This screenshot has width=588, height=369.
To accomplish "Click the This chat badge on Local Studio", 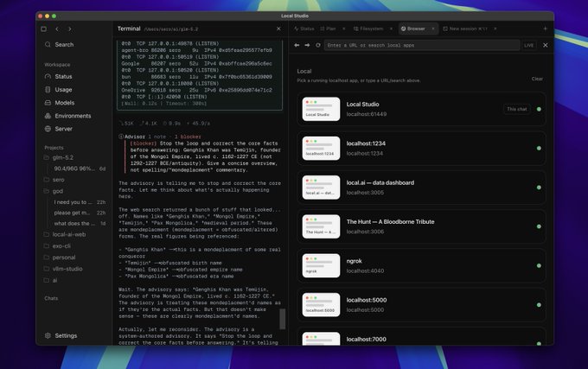I will [x=517, y=109].
